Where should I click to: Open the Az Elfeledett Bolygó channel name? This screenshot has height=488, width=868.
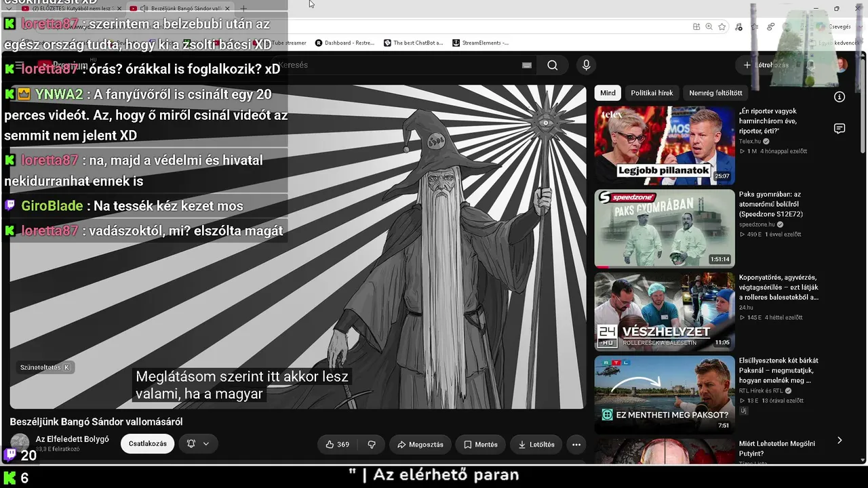(x=72, y=439)
